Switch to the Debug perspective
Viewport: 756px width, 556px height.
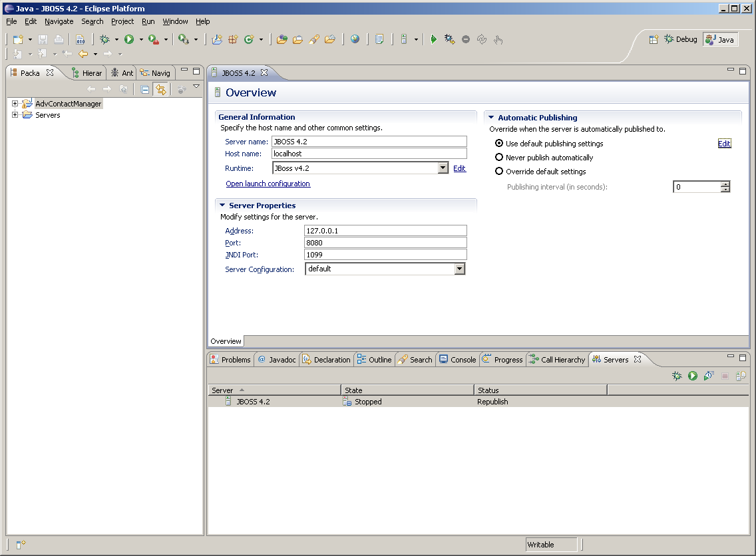681,39
